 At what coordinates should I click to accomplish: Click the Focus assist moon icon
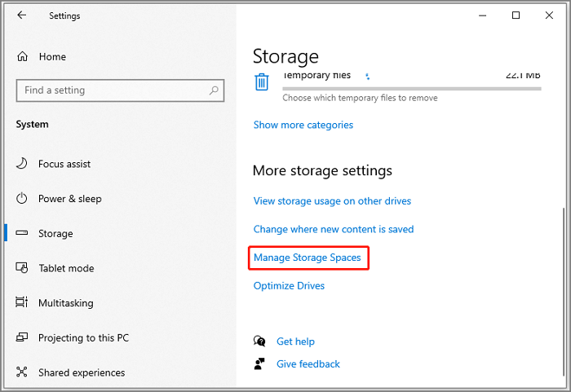coord(22,164)
